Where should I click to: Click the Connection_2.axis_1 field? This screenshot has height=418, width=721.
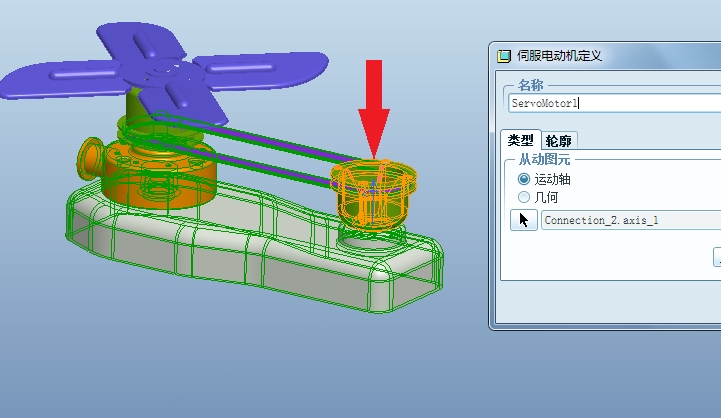point(631,220)
